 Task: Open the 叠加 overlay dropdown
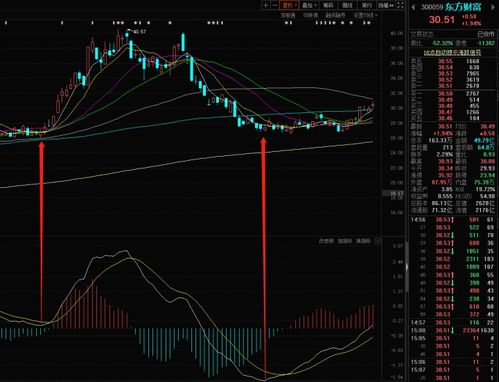[309, 5]
